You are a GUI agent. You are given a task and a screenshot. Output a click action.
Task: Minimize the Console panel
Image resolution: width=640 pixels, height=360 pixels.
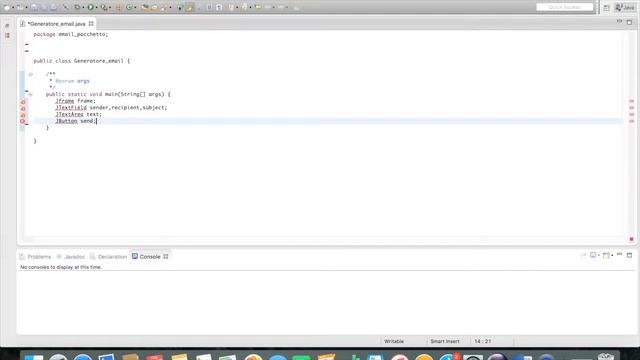click(x=619, y=254)
